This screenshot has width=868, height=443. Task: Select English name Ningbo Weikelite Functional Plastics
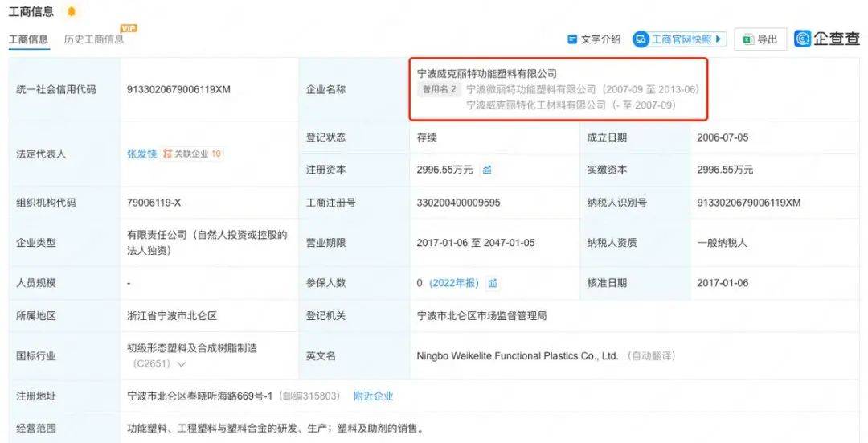[x=518, y=356]
